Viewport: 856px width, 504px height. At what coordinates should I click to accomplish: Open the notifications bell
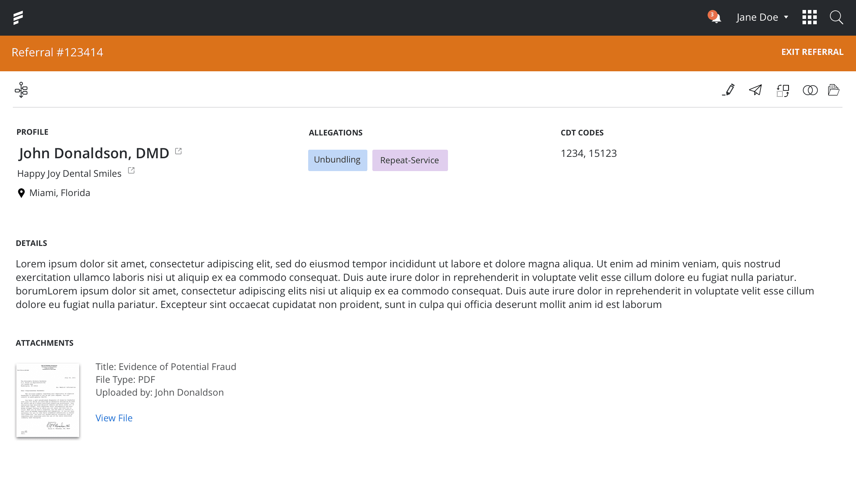point(715,17)
